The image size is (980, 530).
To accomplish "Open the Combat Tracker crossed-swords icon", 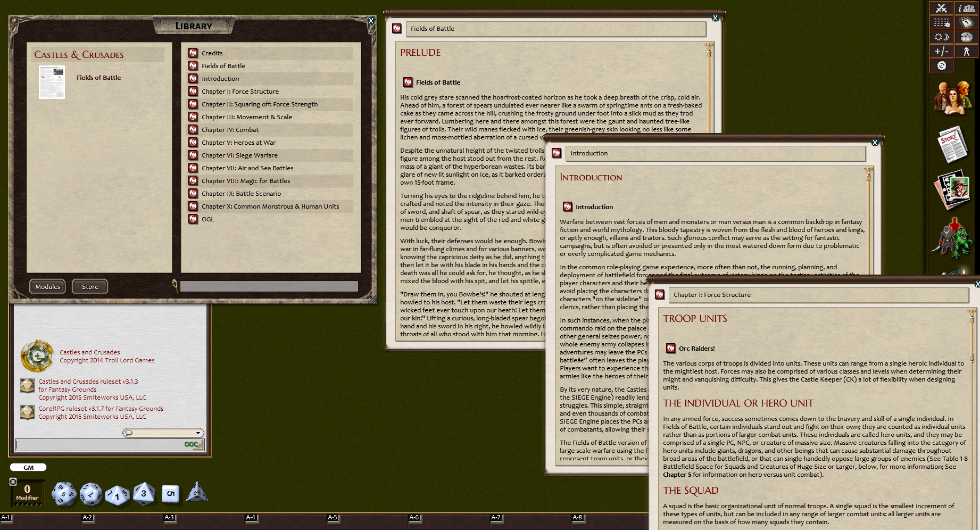I will coord(942,9).
